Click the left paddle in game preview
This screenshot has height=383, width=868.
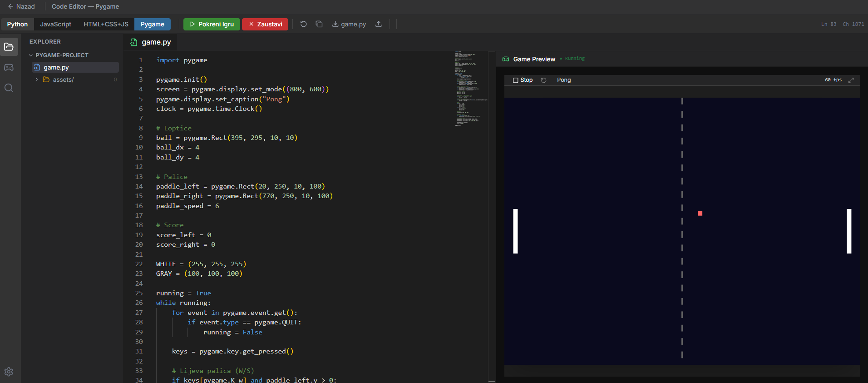[x=515, y=231]
